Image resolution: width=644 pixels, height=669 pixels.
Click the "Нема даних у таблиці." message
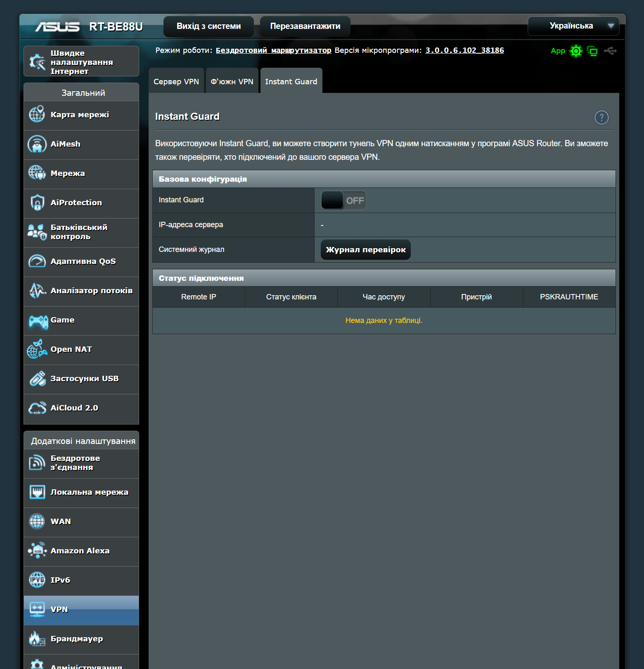tap(384, 320)
